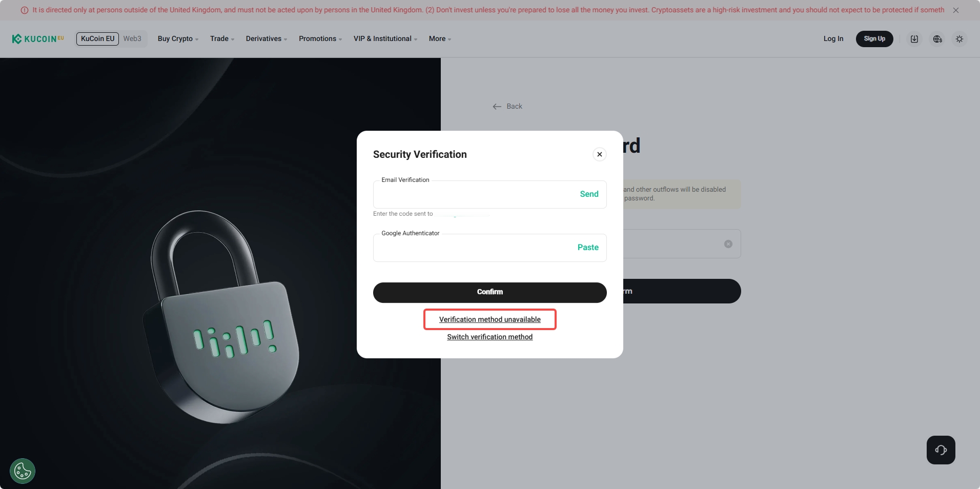Dismiss the top warning banner

tap(955, 10)
